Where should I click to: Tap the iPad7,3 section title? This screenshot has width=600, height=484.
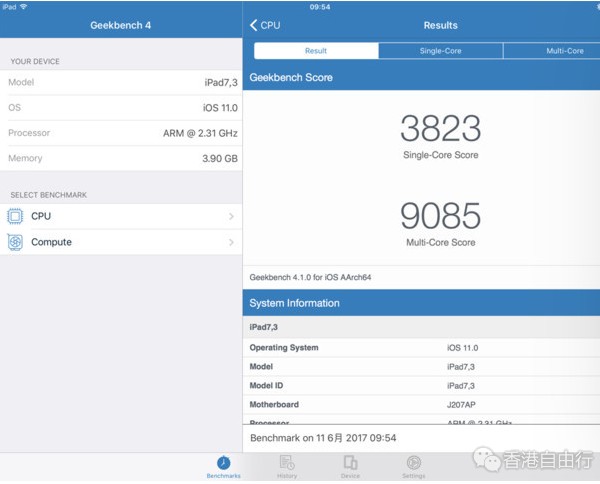(x=264, y=327)
